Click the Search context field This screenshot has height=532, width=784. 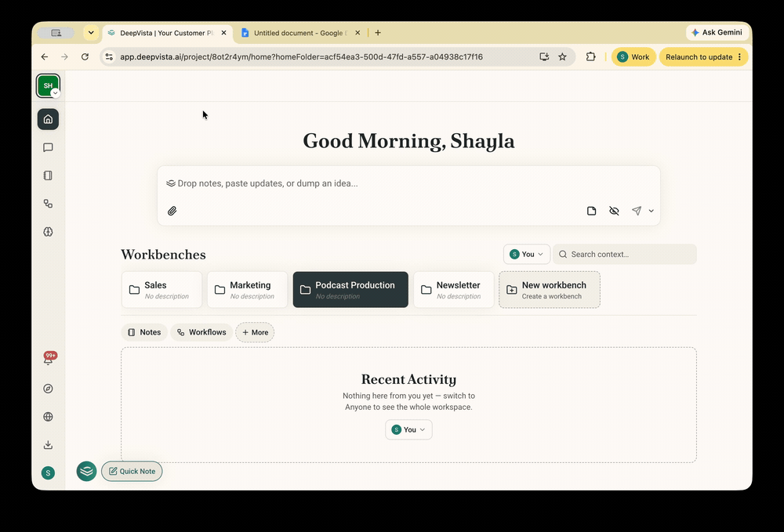pyautogui.click(x=625, y=255)
